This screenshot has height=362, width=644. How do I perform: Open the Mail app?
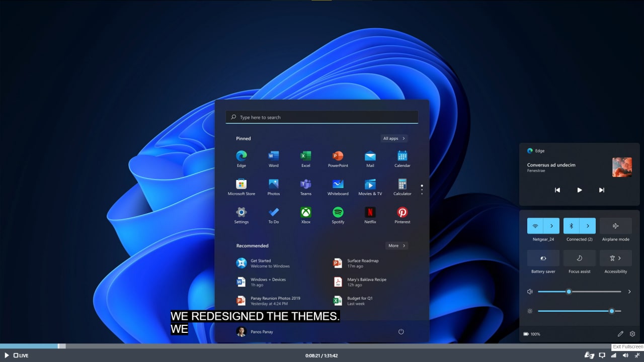tap(370, 159)
